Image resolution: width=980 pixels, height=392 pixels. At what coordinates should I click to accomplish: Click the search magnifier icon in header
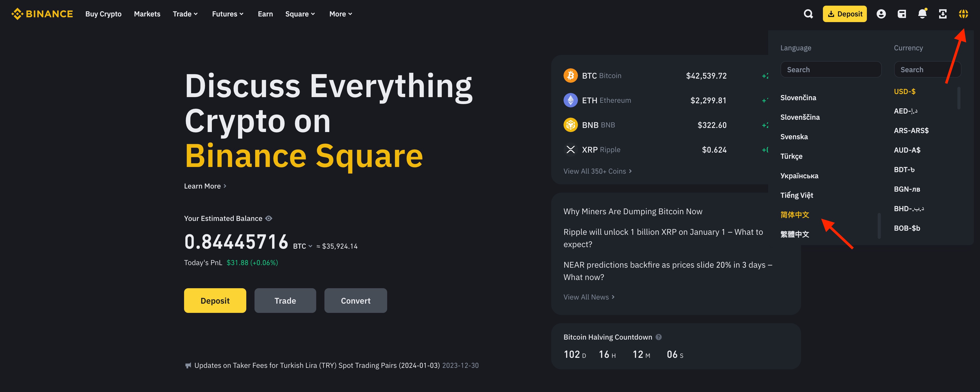[808, 14]
